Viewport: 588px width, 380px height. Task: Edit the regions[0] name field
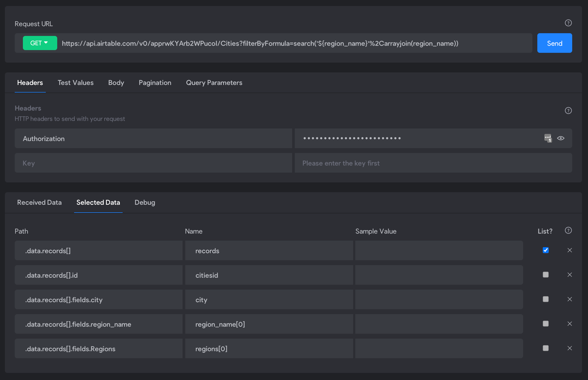pos(269,348)
